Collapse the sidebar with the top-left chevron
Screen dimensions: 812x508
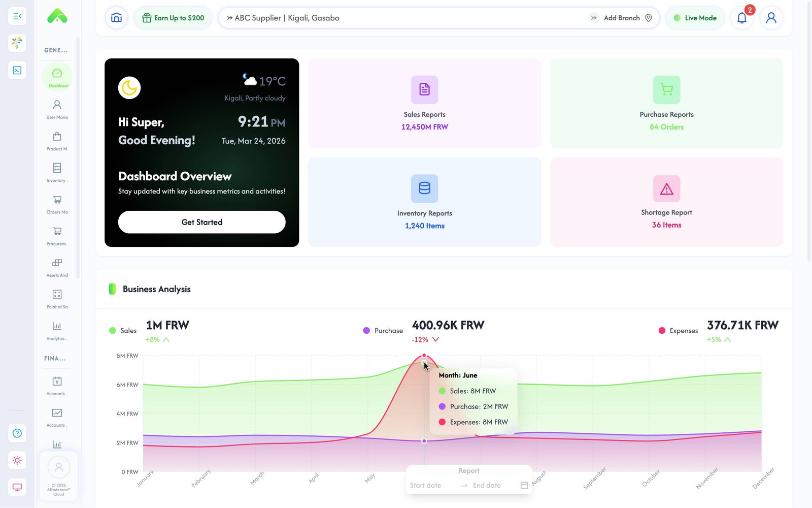(17, 16)
